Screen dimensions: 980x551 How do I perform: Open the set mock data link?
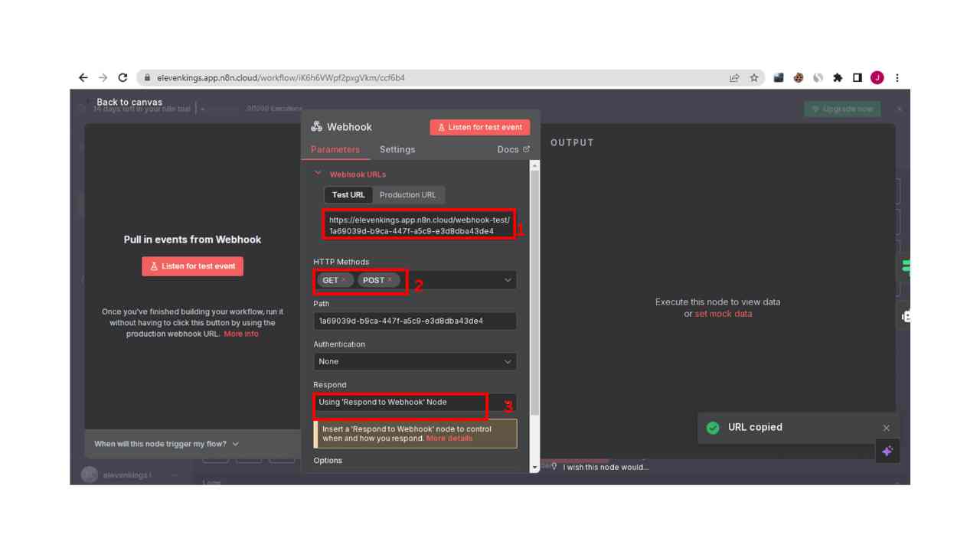tap(723, 314)
